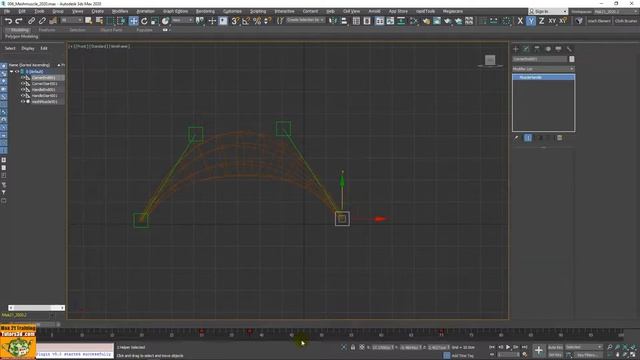This screenshot has height=360, width=640.
Task: Open the Modify command panel tab
Action: [x=526, y=49]
